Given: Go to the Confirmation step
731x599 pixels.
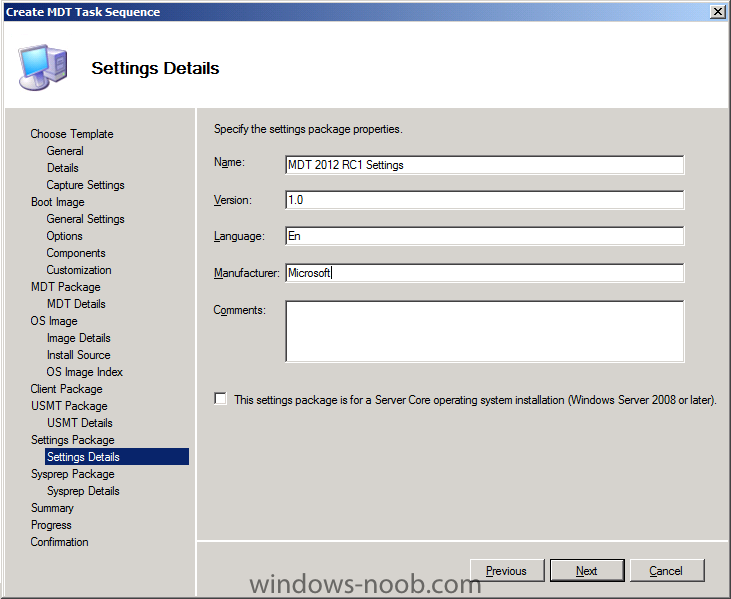Looking at the screenshot, I should [x=59, y=542].
